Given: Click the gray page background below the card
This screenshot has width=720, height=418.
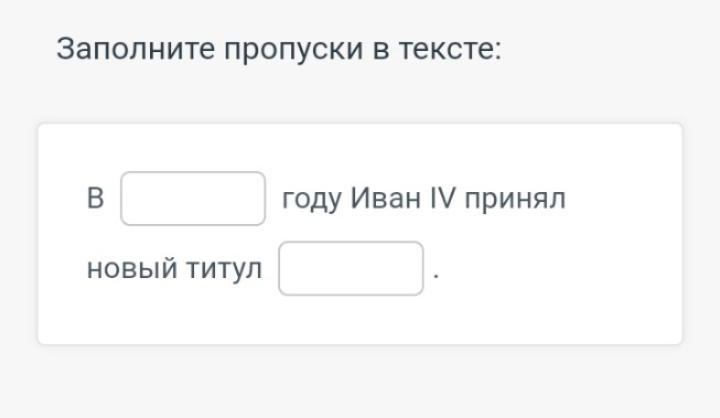Looking at the screenshot, I should tap(360, 381).
